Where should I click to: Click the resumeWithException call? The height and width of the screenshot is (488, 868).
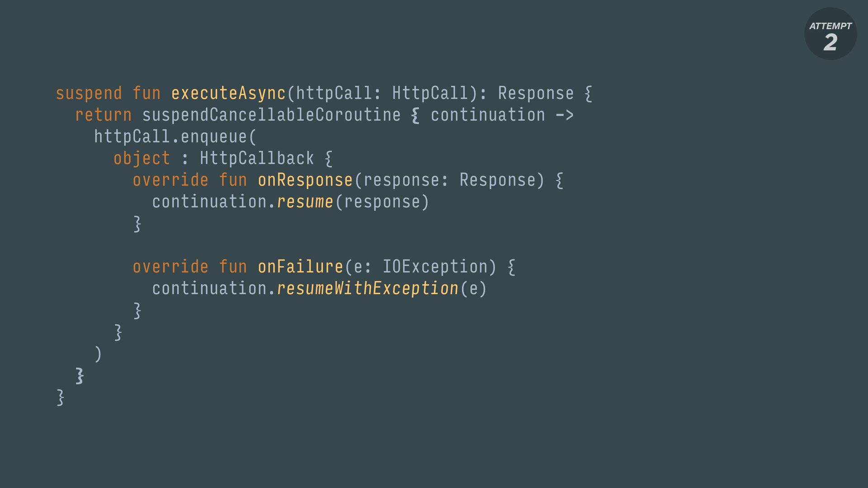pyautogui.click(x=368, y=289)
